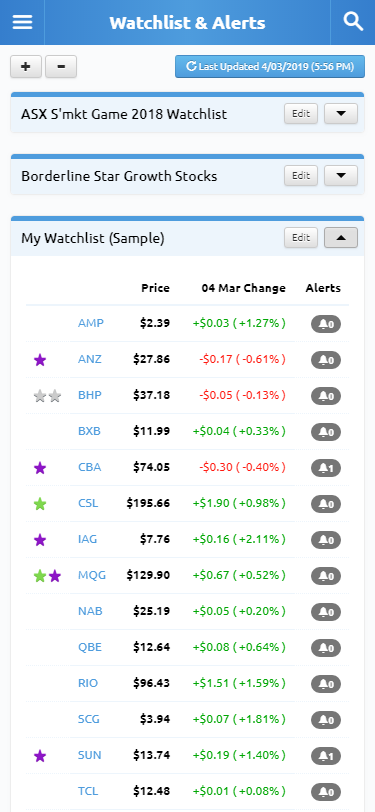Click the stars beside MQG
The height and width of the screenshot is (812, 375).
pos(47,575)
